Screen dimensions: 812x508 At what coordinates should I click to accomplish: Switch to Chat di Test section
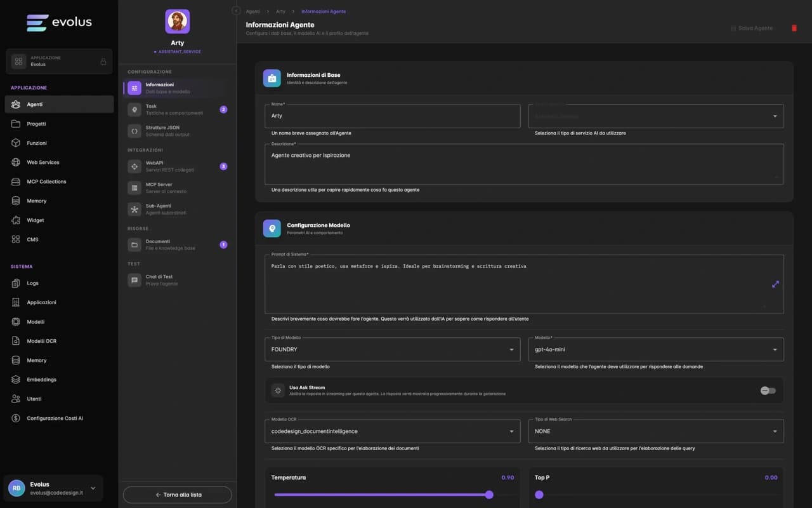(x=159, y=280)
